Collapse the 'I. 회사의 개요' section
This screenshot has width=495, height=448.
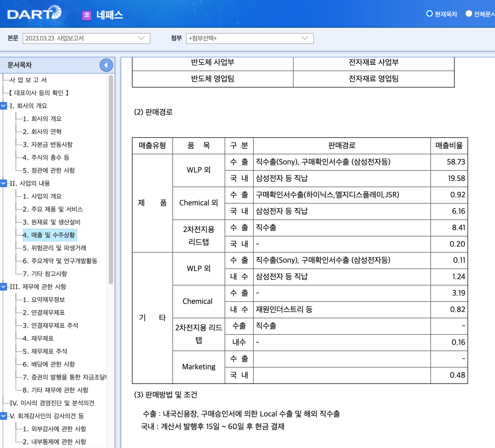coord(4,106)
